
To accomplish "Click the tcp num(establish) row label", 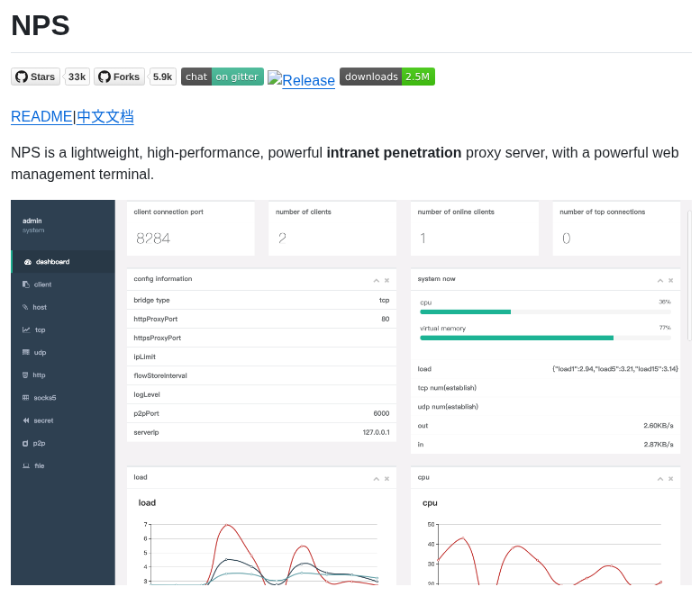I will 447,388.
